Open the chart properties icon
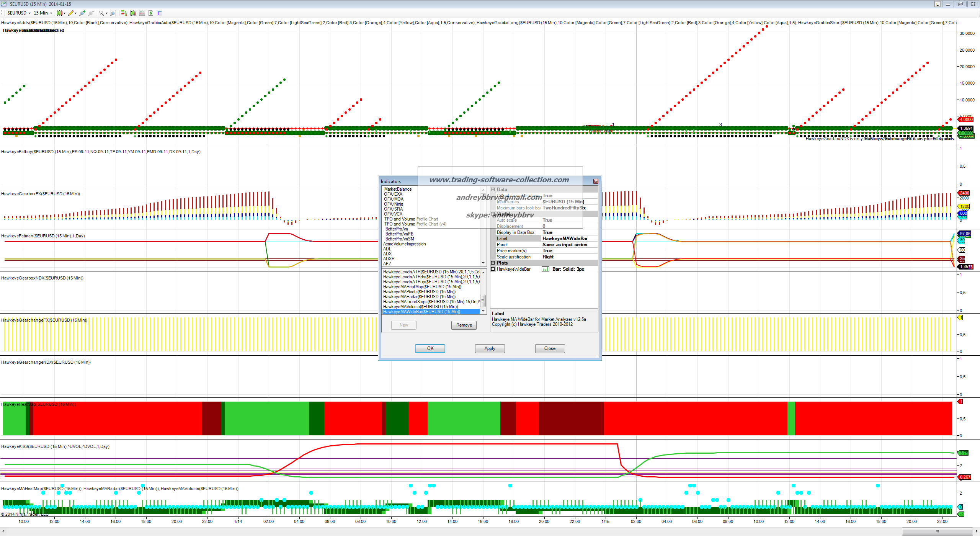 (160, 13)
